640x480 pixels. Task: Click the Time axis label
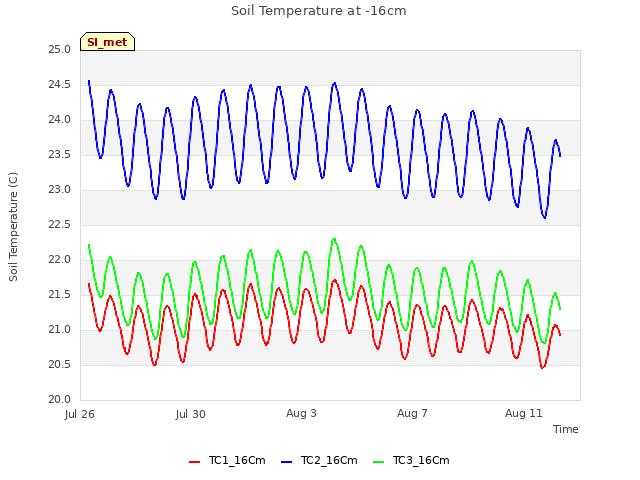pos(565,429)
